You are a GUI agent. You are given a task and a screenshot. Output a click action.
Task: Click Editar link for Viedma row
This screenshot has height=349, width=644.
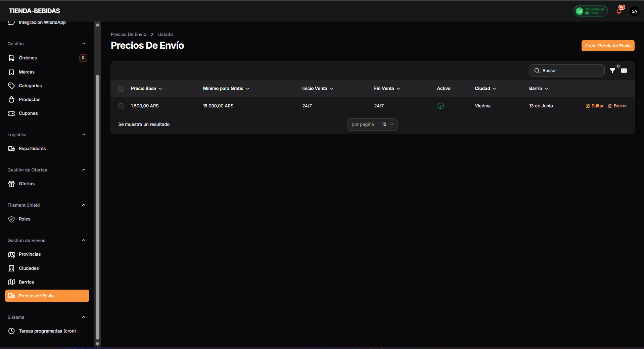point(595,106)
